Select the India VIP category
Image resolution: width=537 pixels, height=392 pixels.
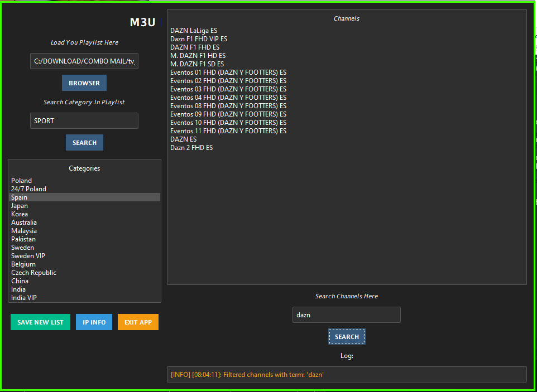pyautogui.click(x=85, y=298)
